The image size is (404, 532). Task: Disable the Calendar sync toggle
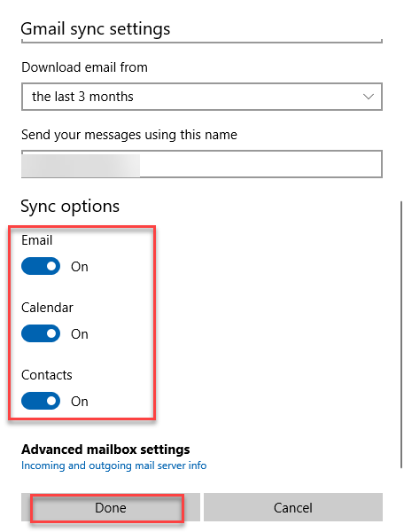(41, 333)
